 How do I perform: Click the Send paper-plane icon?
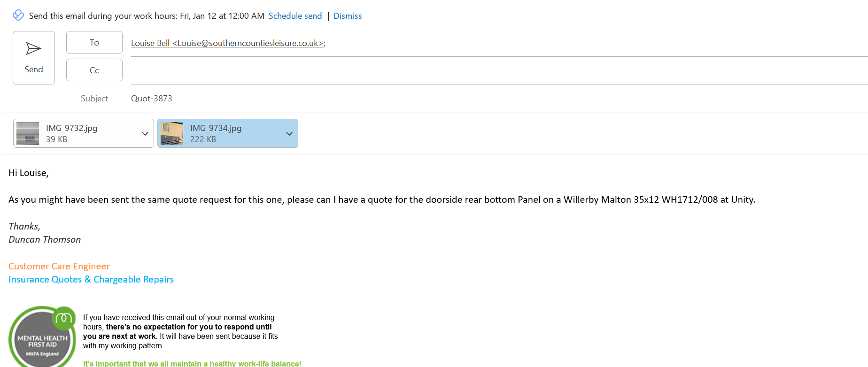[x=33, y=48]
